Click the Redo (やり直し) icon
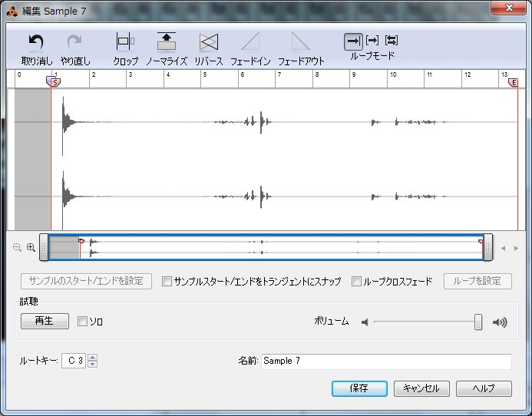This screenshot has height=416, width=532. tap(74, 42)
